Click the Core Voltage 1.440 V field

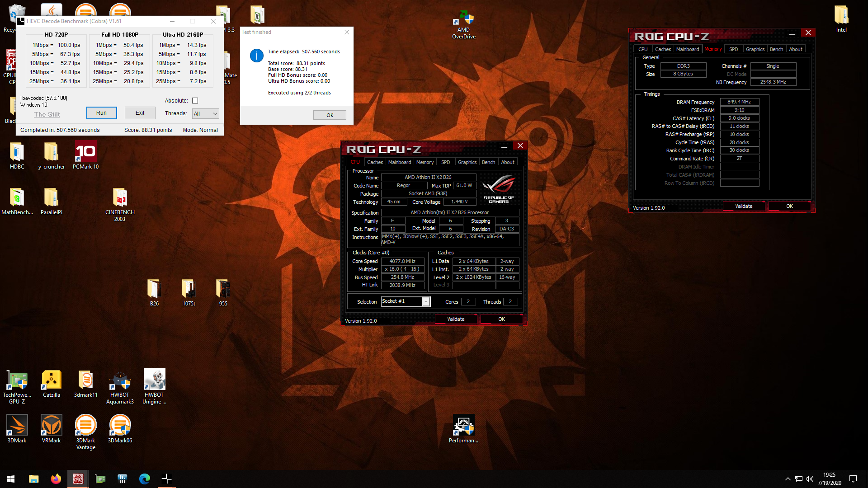[x=459, y=202]
